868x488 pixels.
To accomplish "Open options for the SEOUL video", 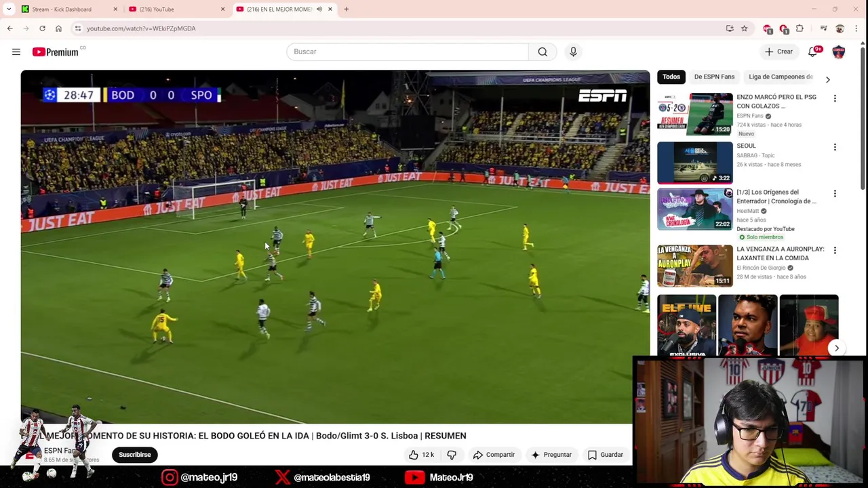I will pos(835,147).
